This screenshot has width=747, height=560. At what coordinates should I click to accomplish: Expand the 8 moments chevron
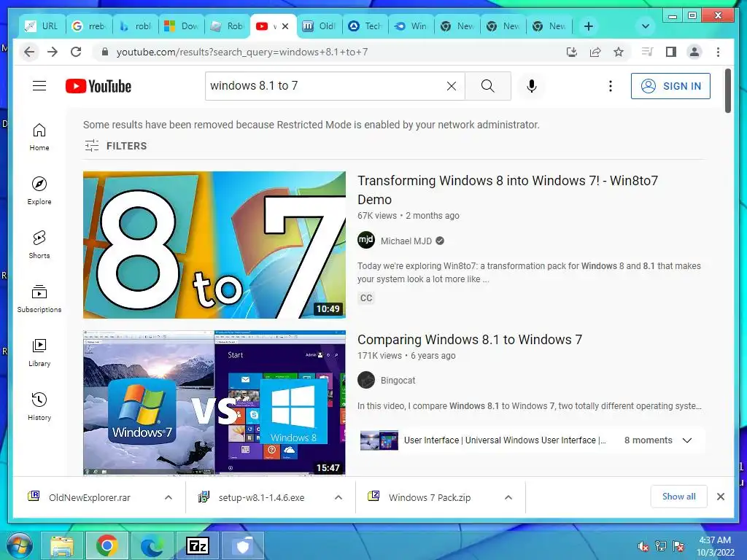pos(687,440)
